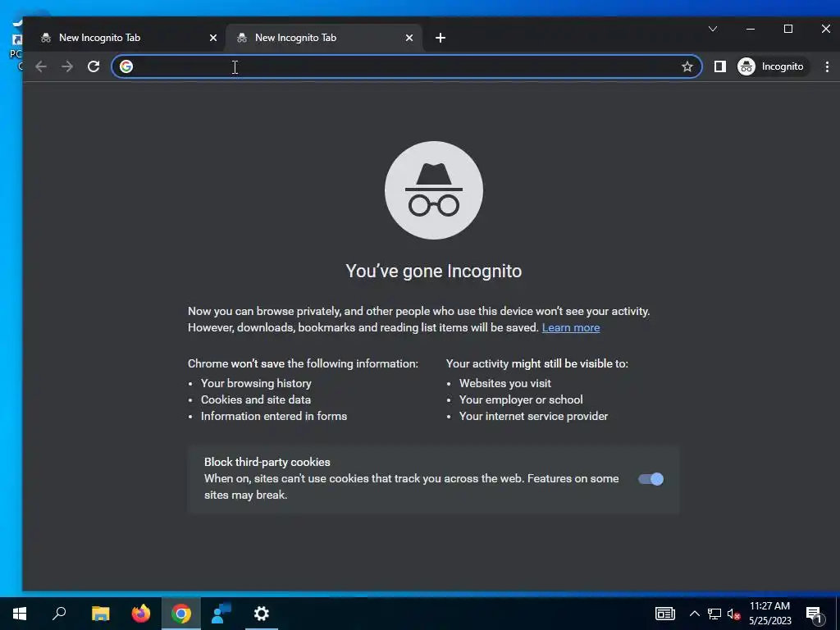Open taskbar Search magnifier
Screen dimensions: 840x630
(59, 614)
